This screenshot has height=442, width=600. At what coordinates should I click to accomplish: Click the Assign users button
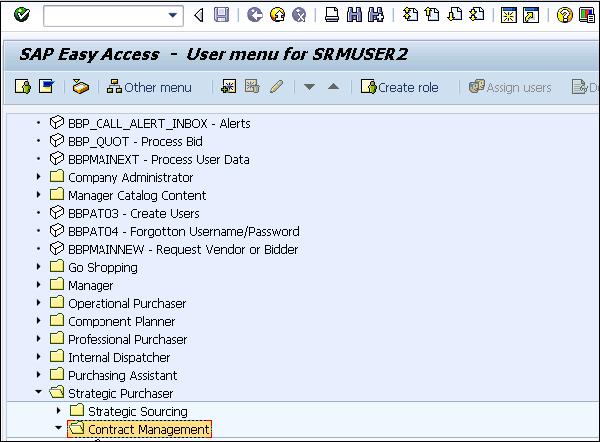[510, 87]
